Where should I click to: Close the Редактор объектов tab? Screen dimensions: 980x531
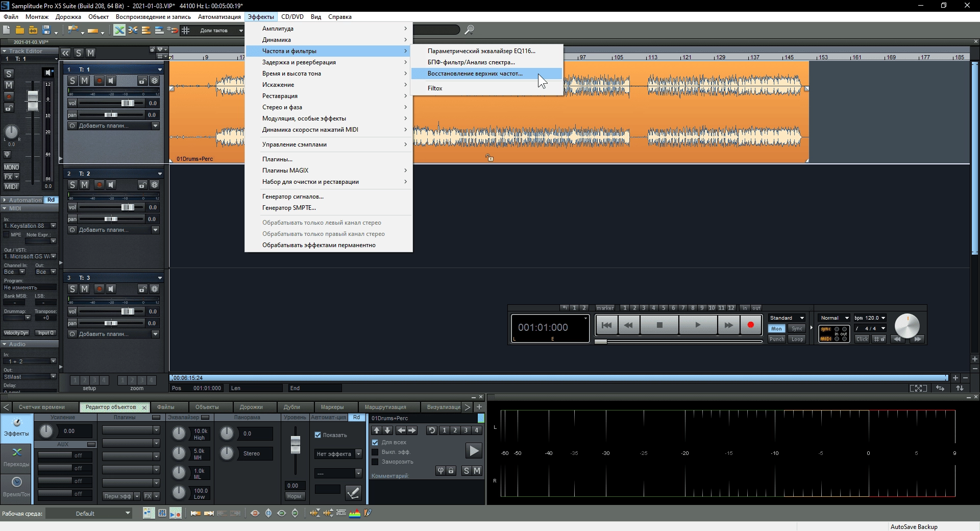(144, 407)
